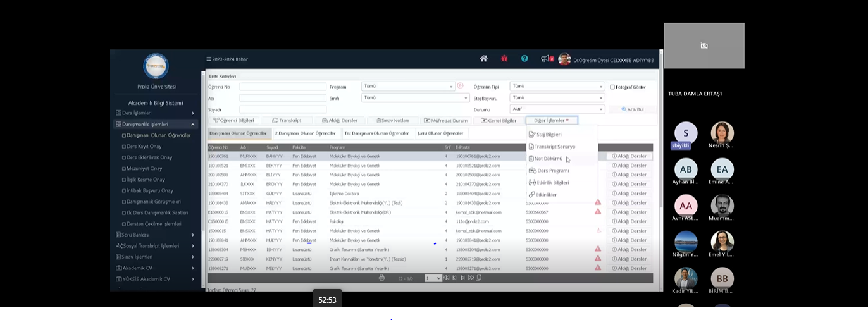Expand Soru Bankası in sidebar
This screenshot has height=320, width=868.
point(156,235)
